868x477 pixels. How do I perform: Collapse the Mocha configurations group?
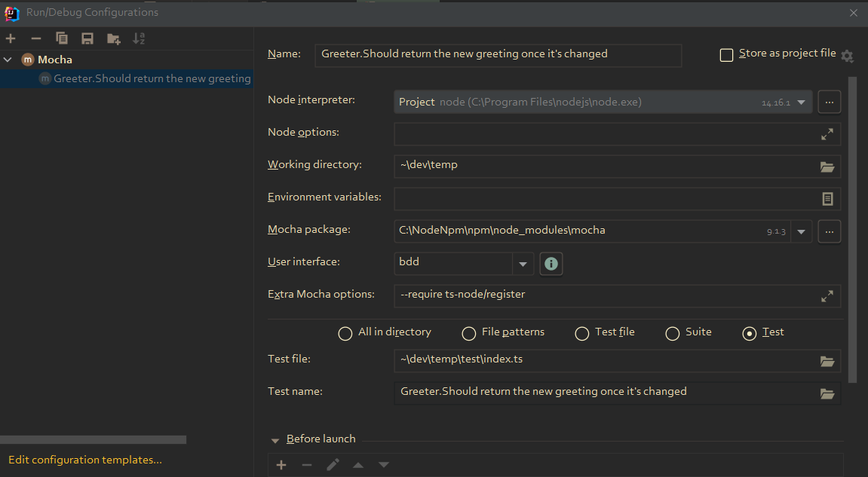[x=8, y=59]
